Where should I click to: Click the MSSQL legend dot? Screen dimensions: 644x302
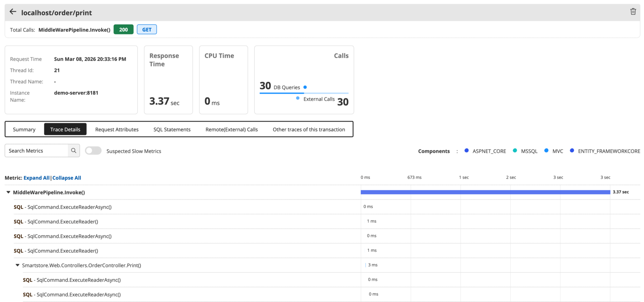[x=515, y=150]
